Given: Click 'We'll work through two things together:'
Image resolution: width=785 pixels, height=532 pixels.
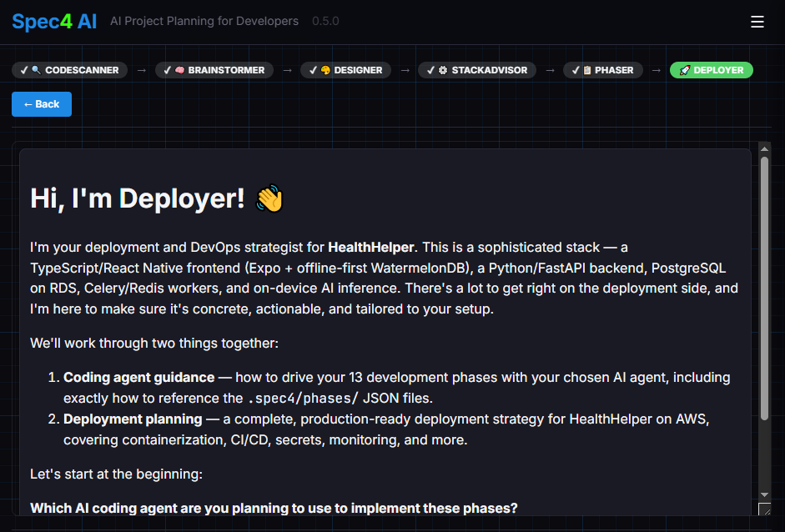Looking at the screenshot, I should coord(154,344).
